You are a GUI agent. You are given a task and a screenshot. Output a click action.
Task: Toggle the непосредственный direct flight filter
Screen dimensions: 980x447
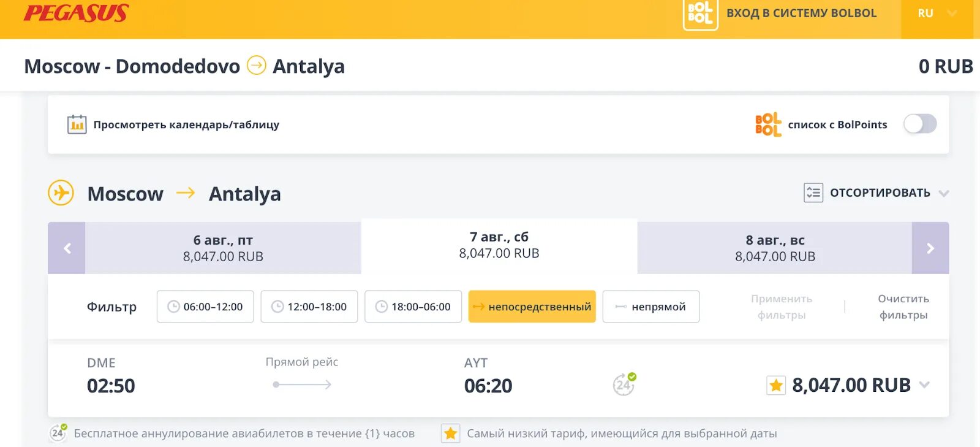pyautogui.click(x=532, y=307)
